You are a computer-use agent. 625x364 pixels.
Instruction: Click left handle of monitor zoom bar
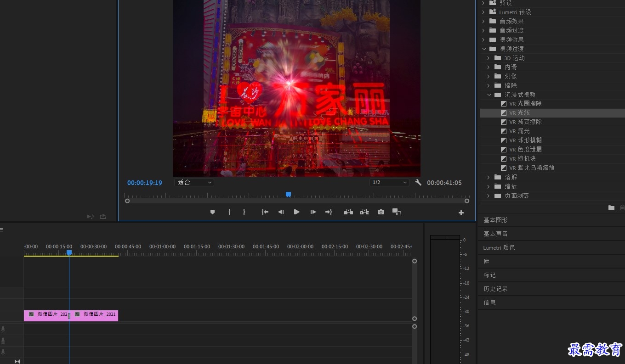coord(127,201)
